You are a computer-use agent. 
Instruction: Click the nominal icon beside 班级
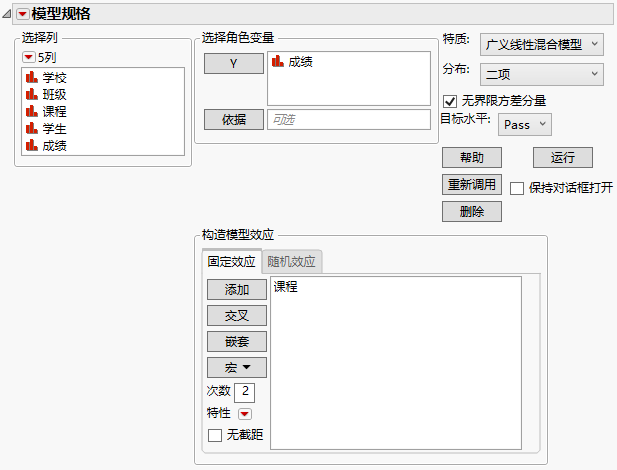32,94
